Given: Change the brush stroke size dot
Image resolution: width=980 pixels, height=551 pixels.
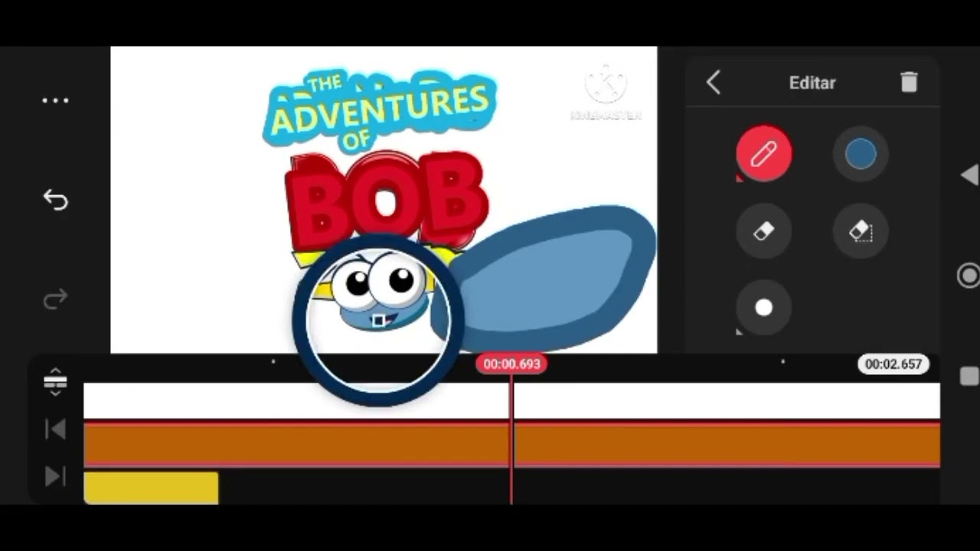Looking at the screenshot, I should pyautogui.click(x=764, y=308).
